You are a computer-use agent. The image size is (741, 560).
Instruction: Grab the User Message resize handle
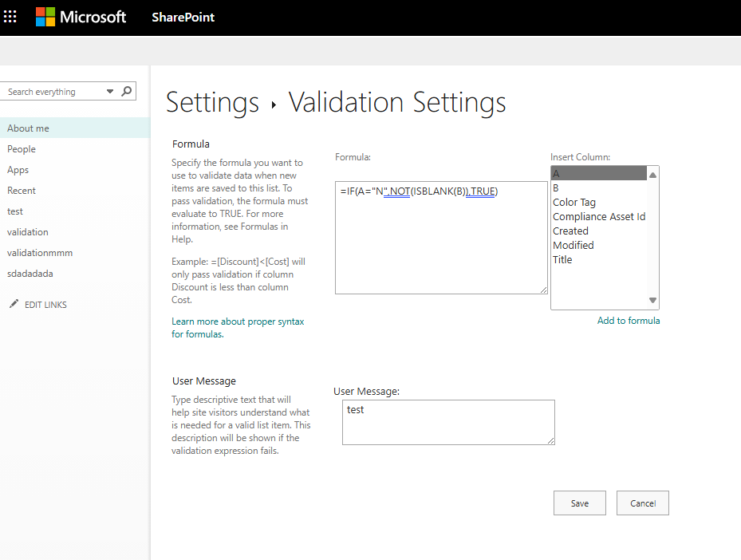click(551, 441)
